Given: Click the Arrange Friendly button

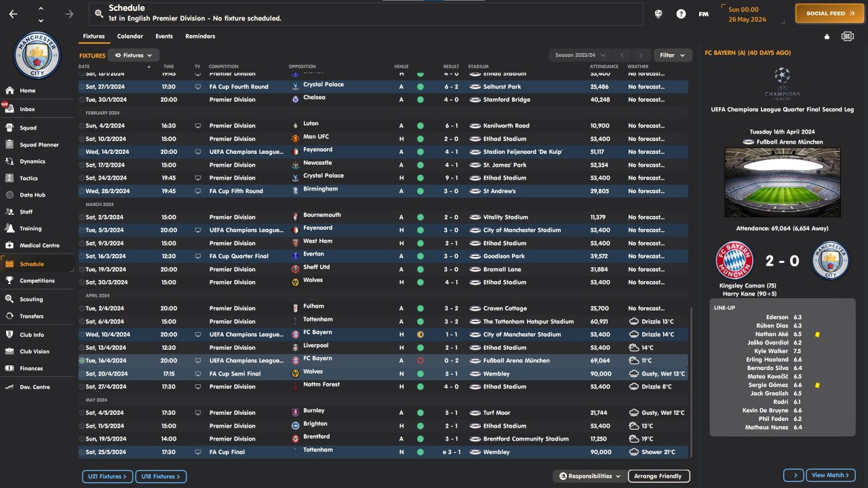Looking at the screenshot, I should (x=658, y=476).
